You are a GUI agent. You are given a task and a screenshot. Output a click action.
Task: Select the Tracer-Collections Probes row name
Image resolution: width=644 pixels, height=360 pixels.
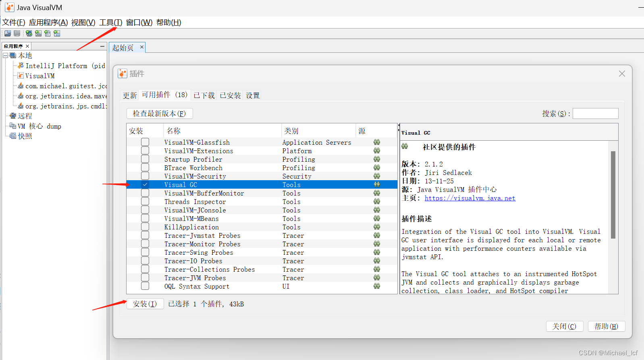tap(210, 269)
